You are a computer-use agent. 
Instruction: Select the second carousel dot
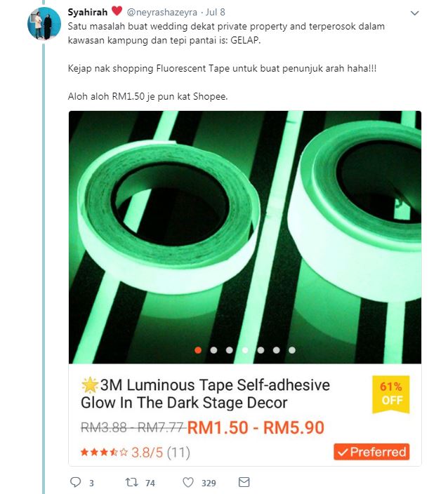[x=213, y=350]
